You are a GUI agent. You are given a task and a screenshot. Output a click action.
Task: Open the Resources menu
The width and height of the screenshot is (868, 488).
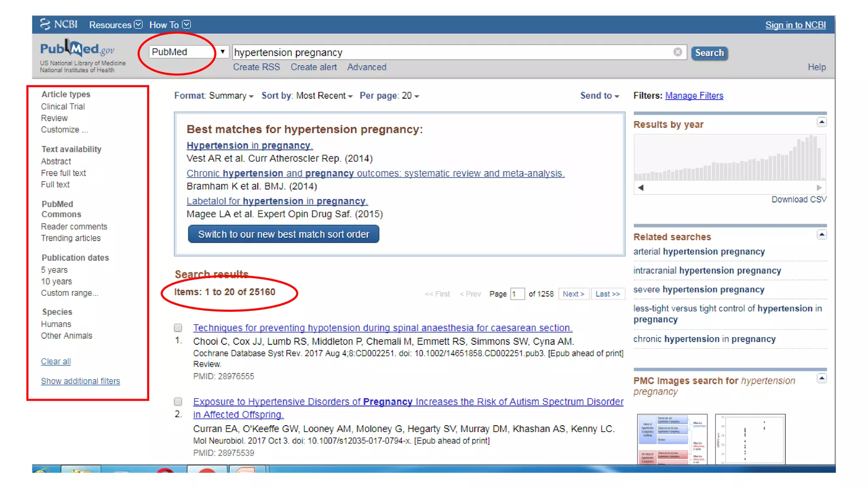[115, 25]
